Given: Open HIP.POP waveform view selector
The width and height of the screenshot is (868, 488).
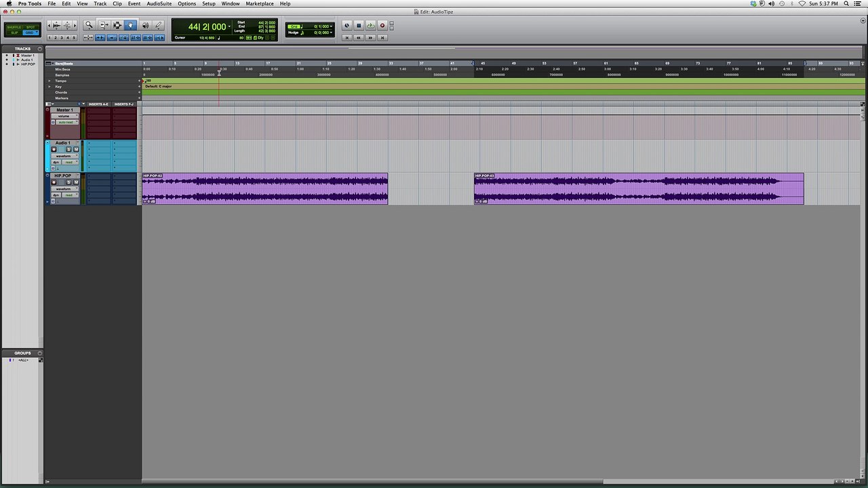Looking at the screenshot, I should [x=65, y=189].
